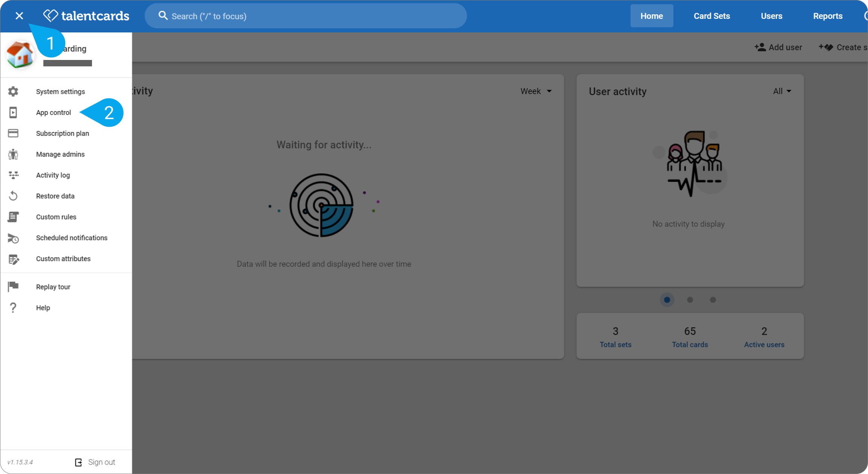Open Subscription plan card icon
Viewport: 868px width, 474px height.
(13, 133)
